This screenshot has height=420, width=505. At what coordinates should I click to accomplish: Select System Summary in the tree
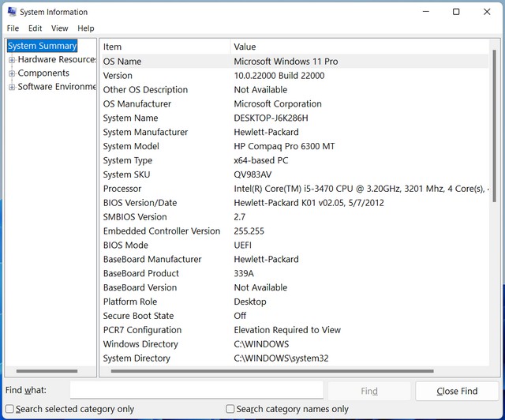point(42,46)
